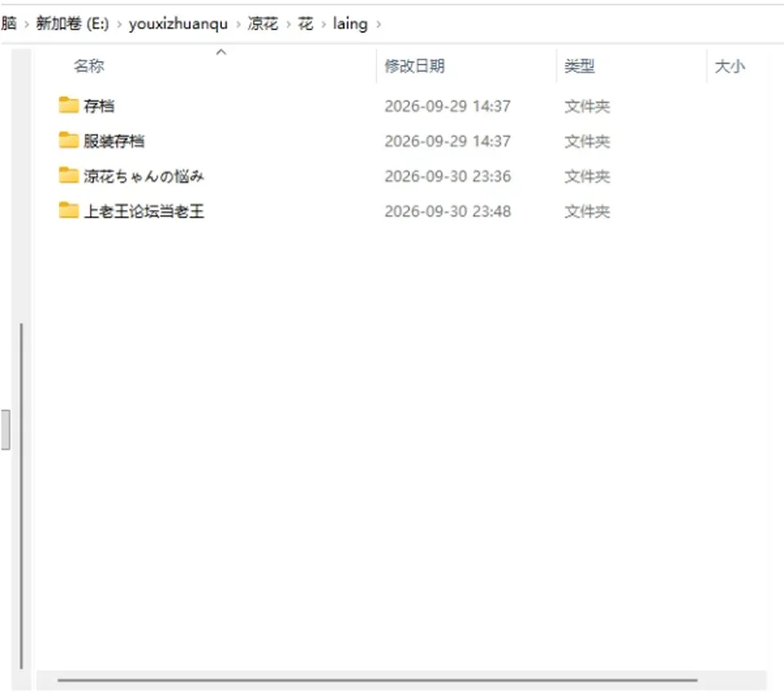The height and width of the screenshot is (698, 784).
Task: Select the 服装存档 folder icon
Action: point(69,140)
